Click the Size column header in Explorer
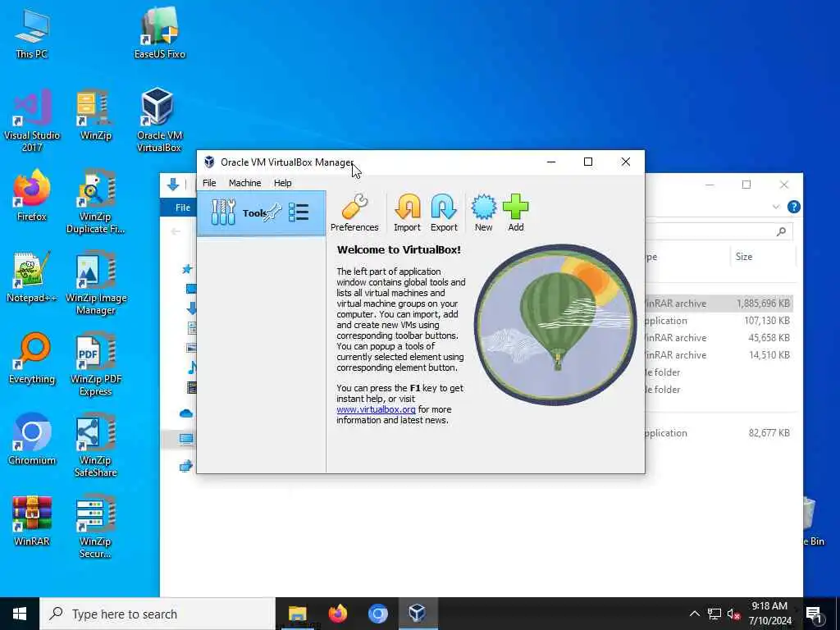Screen dimensions: 840x630 pos(743,257)
